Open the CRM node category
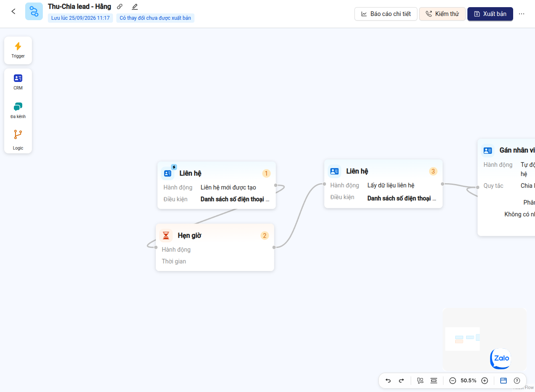 [18, 82]
